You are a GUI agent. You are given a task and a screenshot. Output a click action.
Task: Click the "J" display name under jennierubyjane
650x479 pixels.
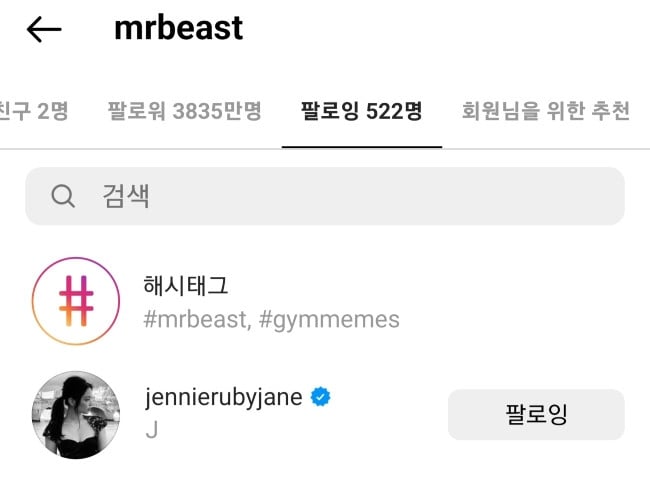(152, 430)
